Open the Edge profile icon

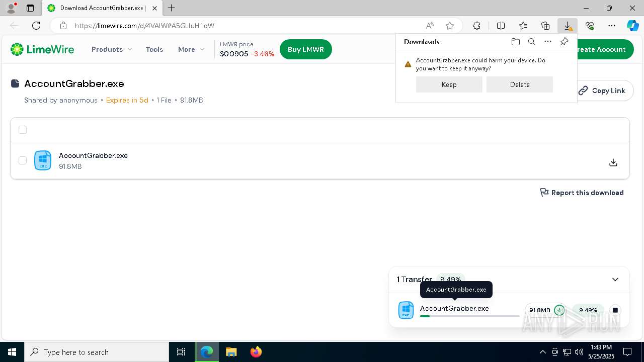click(x=11, y=8)
